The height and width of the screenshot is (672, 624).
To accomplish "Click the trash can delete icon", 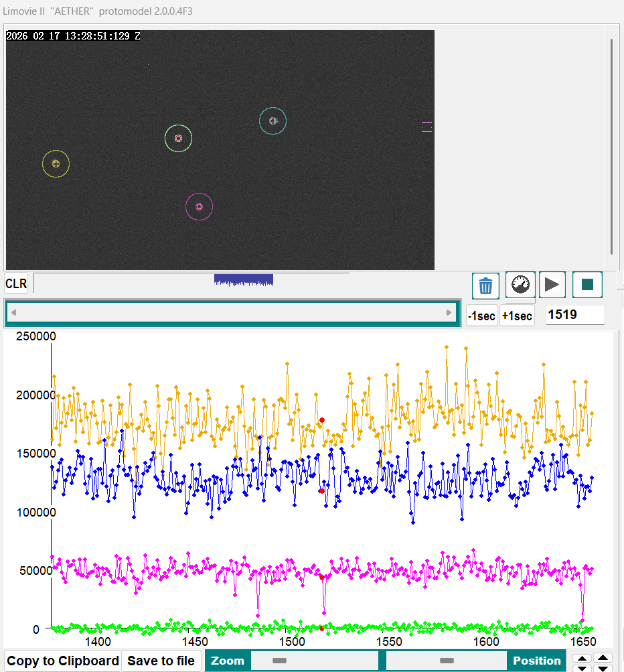I will 485,285.
